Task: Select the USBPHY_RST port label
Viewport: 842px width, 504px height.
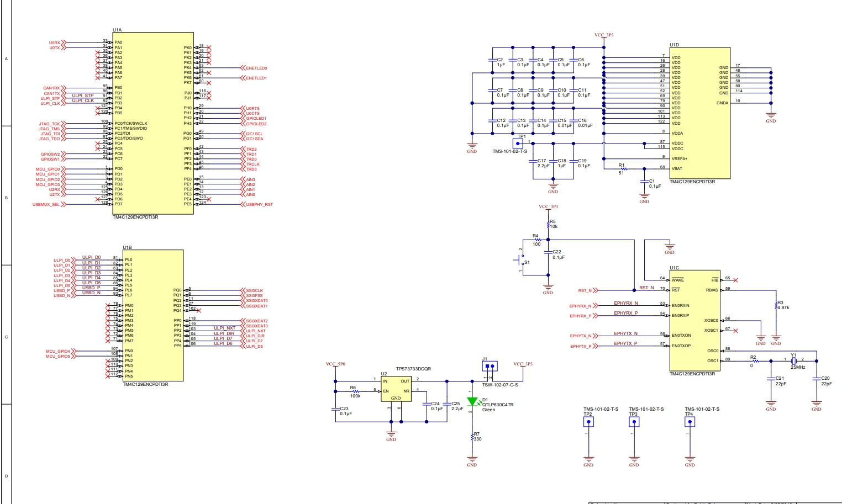Action: point(257,204)
